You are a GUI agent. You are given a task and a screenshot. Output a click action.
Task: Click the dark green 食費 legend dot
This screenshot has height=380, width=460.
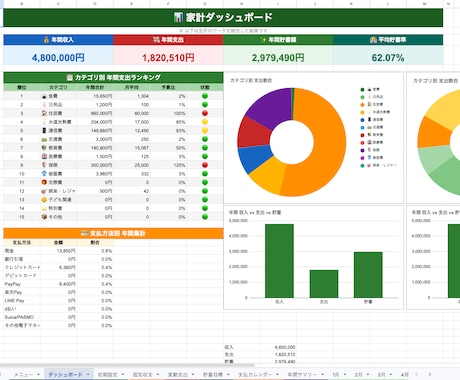tap(362, 89)
